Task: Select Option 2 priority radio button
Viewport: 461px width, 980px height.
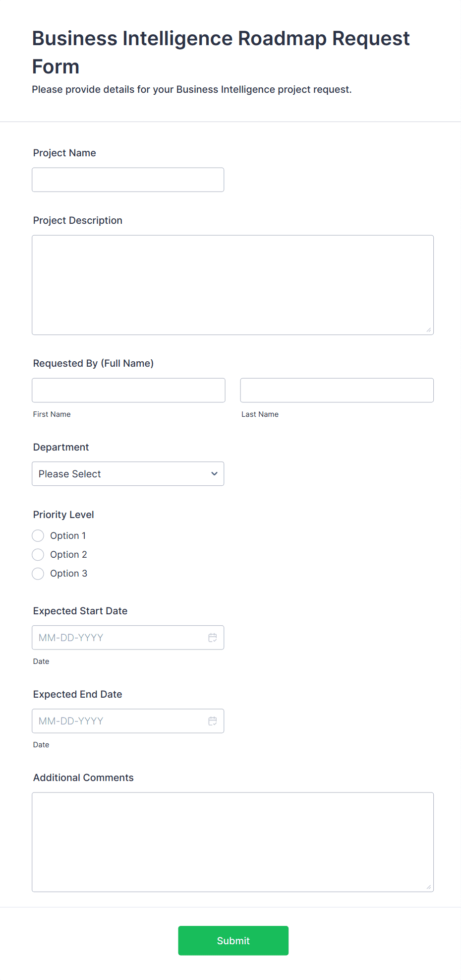Action: pyautogui.click(x=38, y=555)
